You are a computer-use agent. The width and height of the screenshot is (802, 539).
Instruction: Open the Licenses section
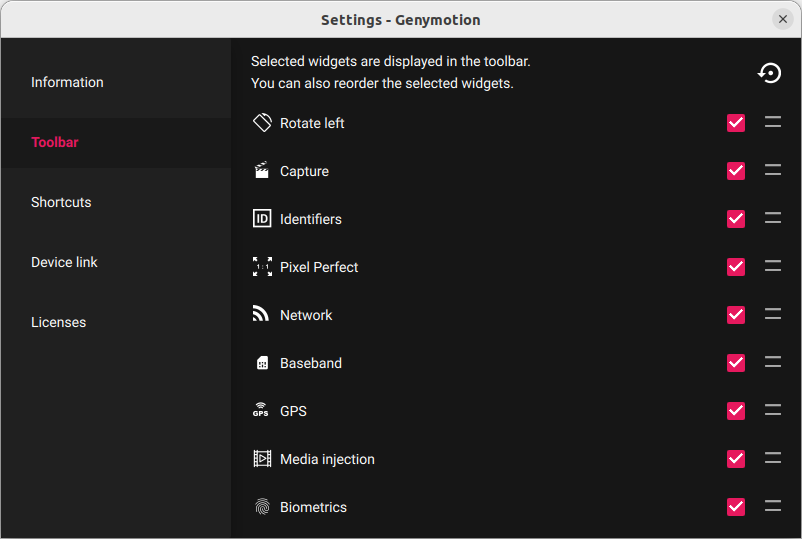click(58, 322)
